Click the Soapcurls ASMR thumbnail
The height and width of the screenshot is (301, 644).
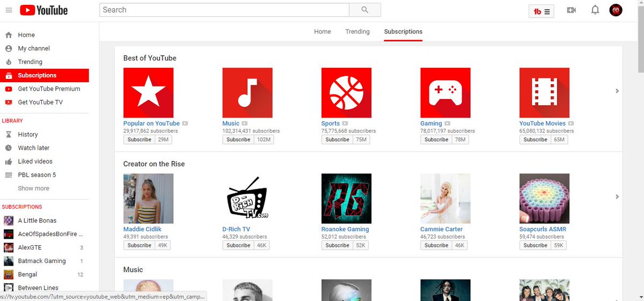544,199
